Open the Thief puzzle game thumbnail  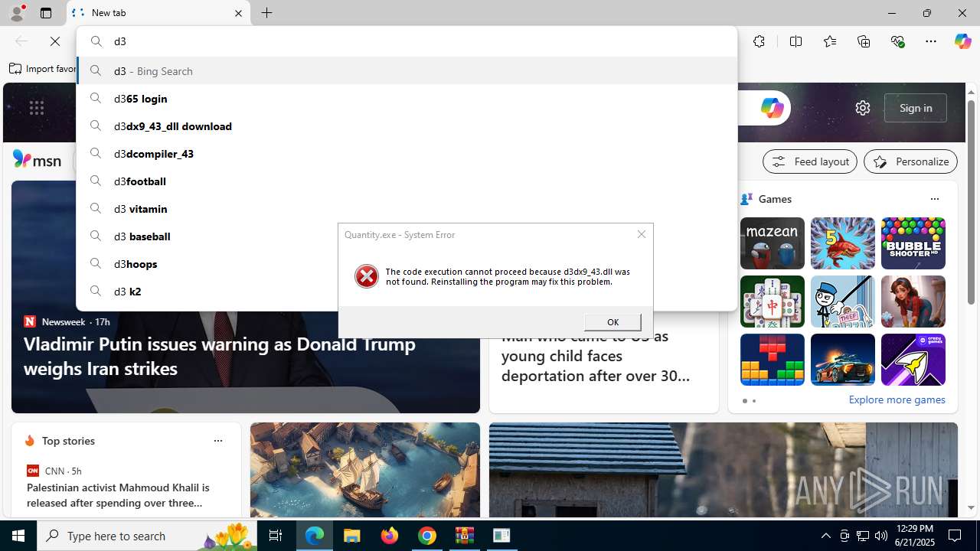[843, 302]
